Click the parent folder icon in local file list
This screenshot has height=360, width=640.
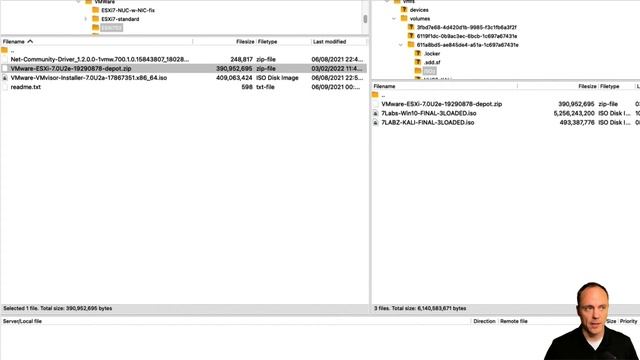[4, 50]
